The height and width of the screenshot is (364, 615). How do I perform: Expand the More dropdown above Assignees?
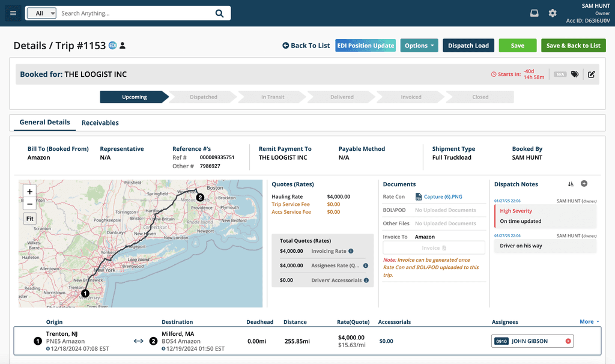pyautogui.click(x=589, y=321)
